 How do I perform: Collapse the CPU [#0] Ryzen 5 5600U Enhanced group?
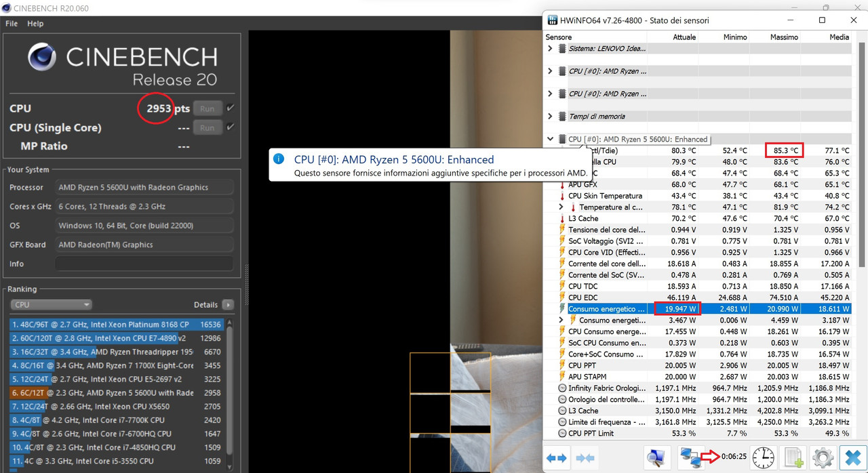click(550, 139)
